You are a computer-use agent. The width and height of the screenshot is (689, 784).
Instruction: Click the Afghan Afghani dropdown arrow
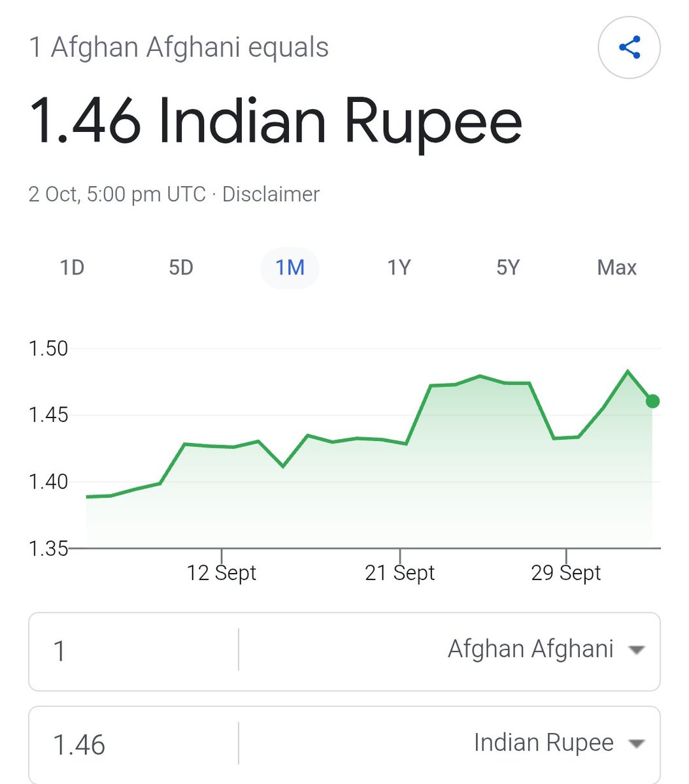(x=635, y=650)
